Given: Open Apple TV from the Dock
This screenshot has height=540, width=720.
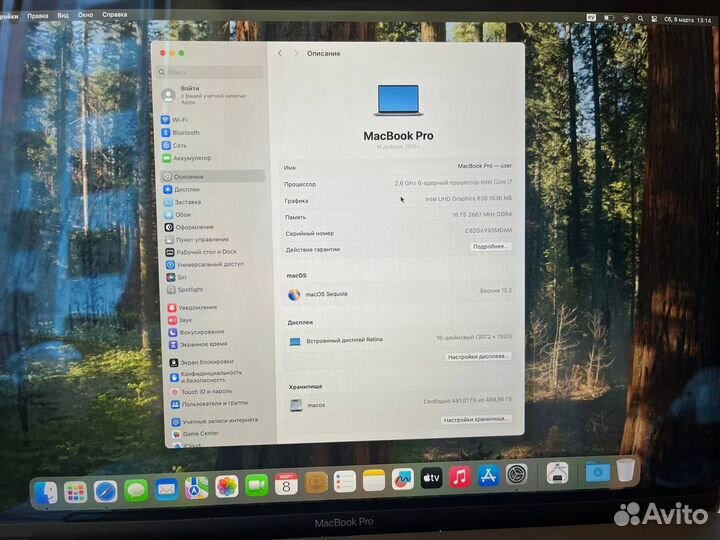Looking at the screenshot, I should tap(431, 478).
